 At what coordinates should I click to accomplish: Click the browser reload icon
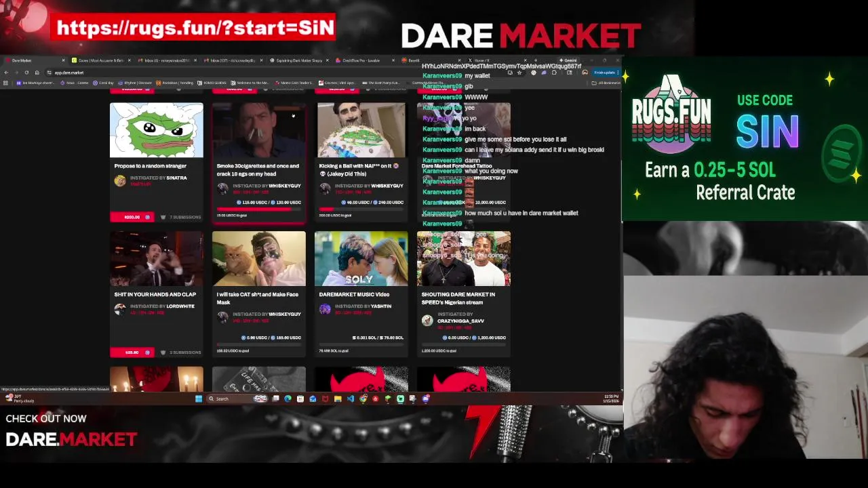pyautogui.click(x=26, y=73)
